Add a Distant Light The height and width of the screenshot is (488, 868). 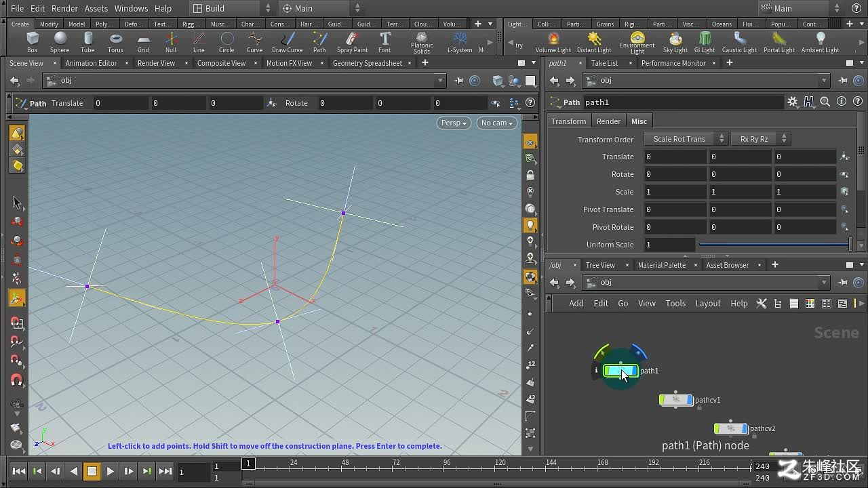(x=594, y=43)
